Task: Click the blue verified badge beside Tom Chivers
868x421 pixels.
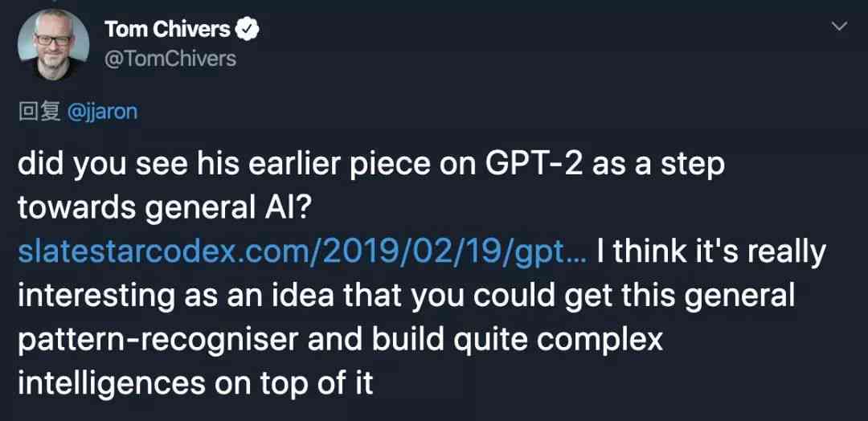Action: [x=248, y=30]
